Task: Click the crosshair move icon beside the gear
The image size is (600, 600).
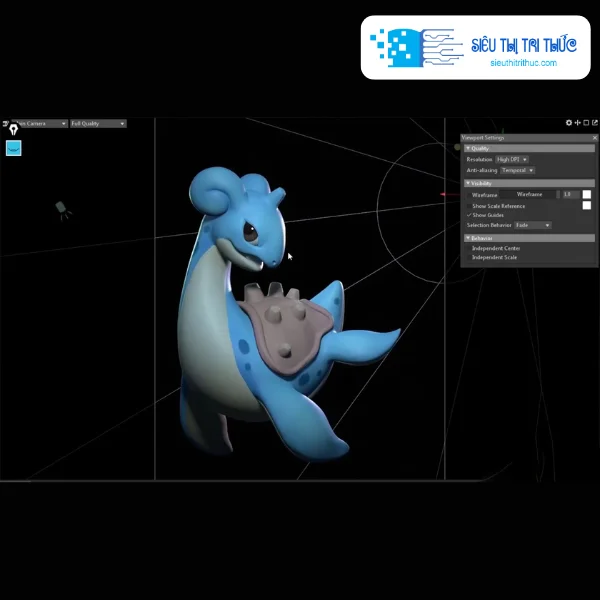Action: pyautogui.click(x=577, y=122)
